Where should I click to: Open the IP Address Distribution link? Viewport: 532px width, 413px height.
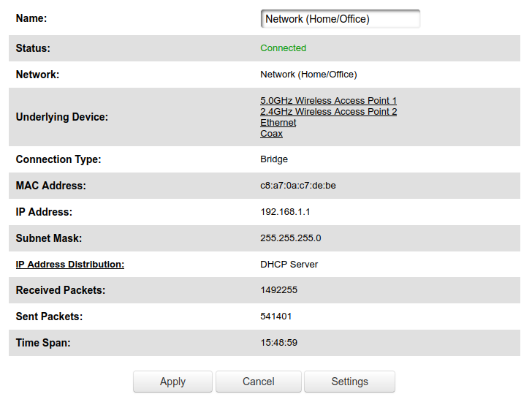70,265
